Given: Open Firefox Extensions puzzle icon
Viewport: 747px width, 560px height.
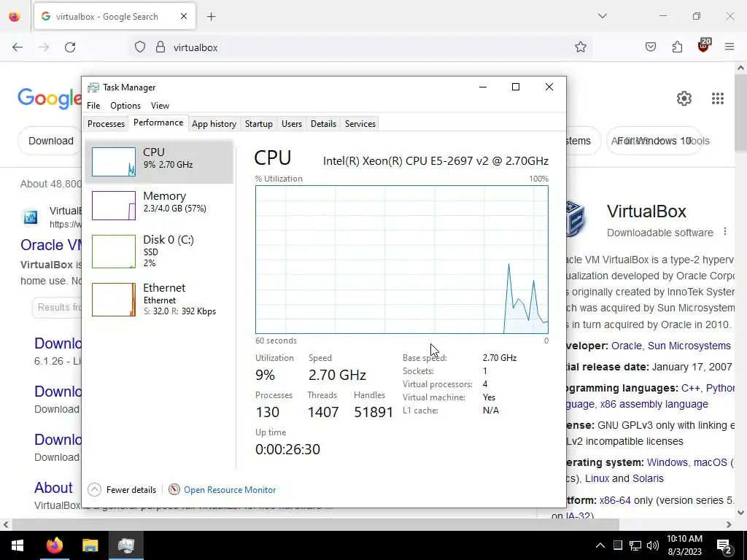Looking at the screenshot, I should pos(677,47).
